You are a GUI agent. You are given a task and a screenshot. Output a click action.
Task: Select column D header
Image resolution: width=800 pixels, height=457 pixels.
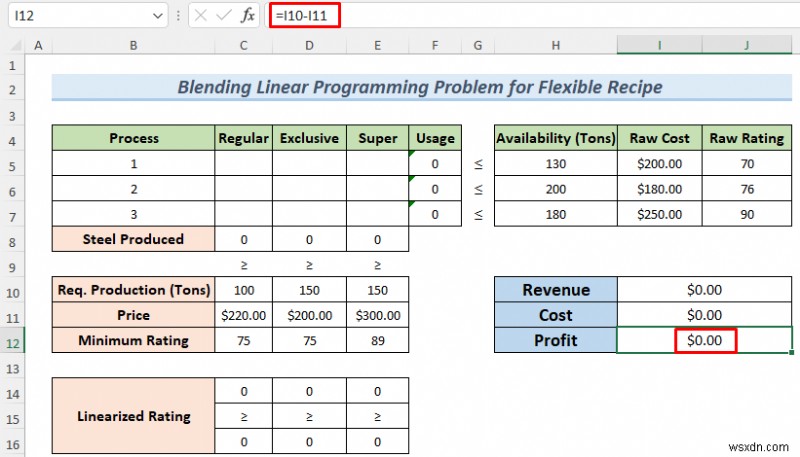click(309, 45)
